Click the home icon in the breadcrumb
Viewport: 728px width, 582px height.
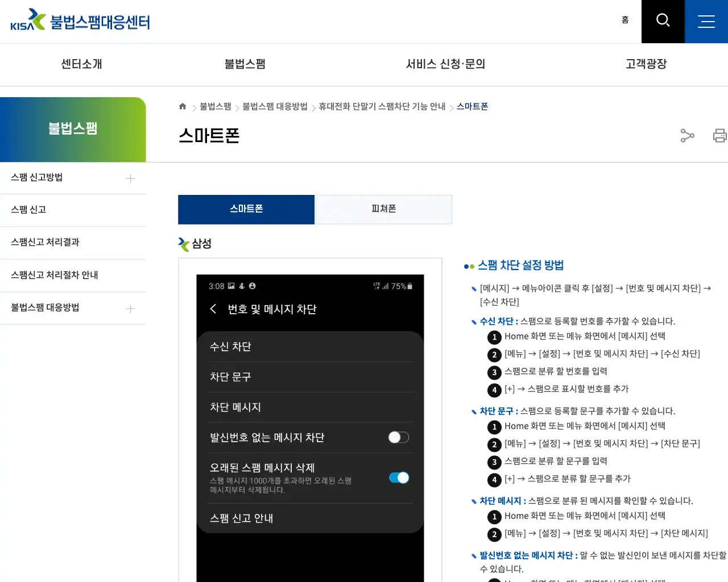click(x=183, y=106)
